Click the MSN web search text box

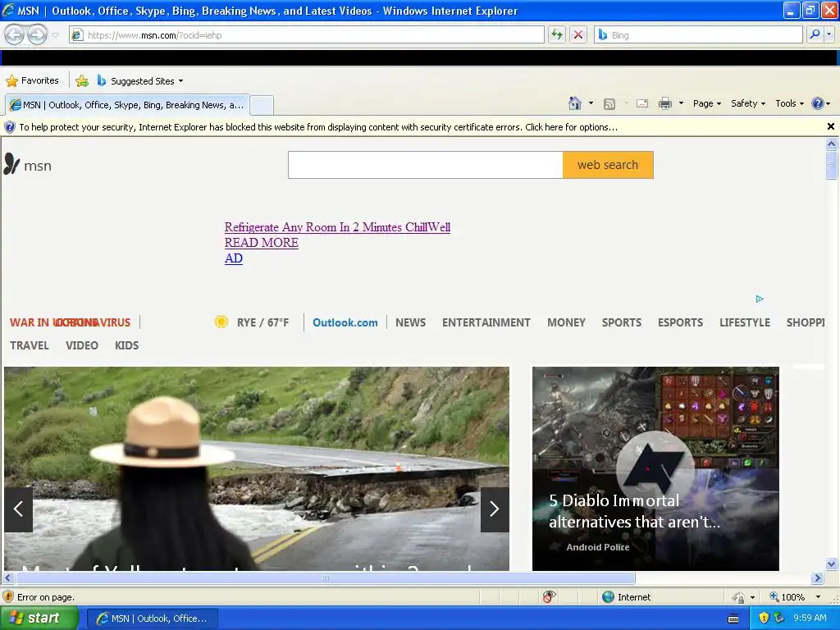[426, 165]
